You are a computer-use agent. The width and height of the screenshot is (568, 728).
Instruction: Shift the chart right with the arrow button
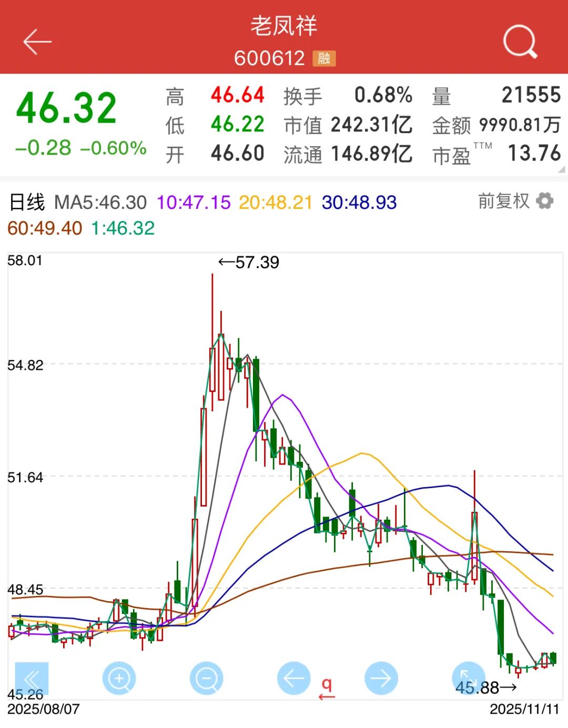pyautogui.click(x=381, y=679)
